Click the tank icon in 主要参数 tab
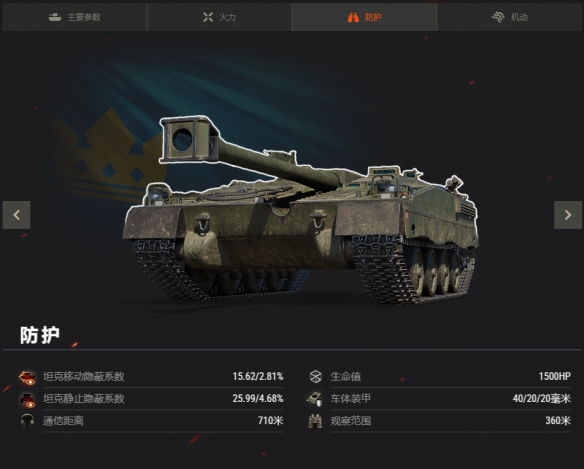 pos(55,17)
